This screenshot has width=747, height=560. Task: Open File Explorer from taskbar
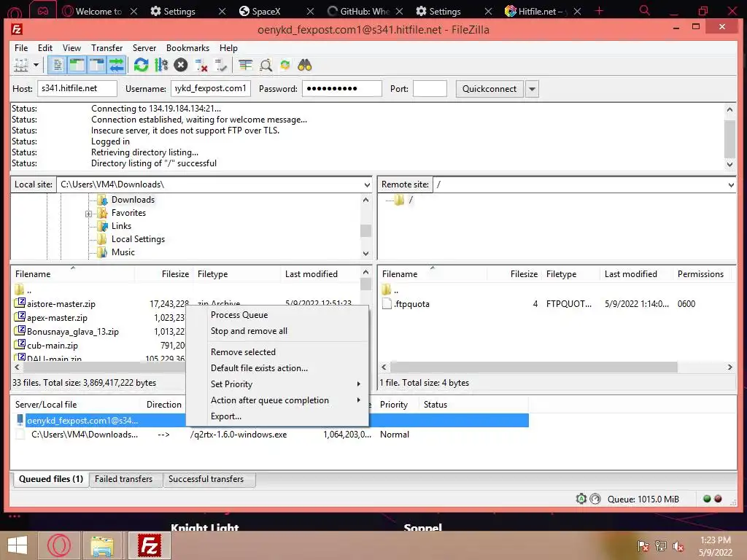(x=102, y=545)
